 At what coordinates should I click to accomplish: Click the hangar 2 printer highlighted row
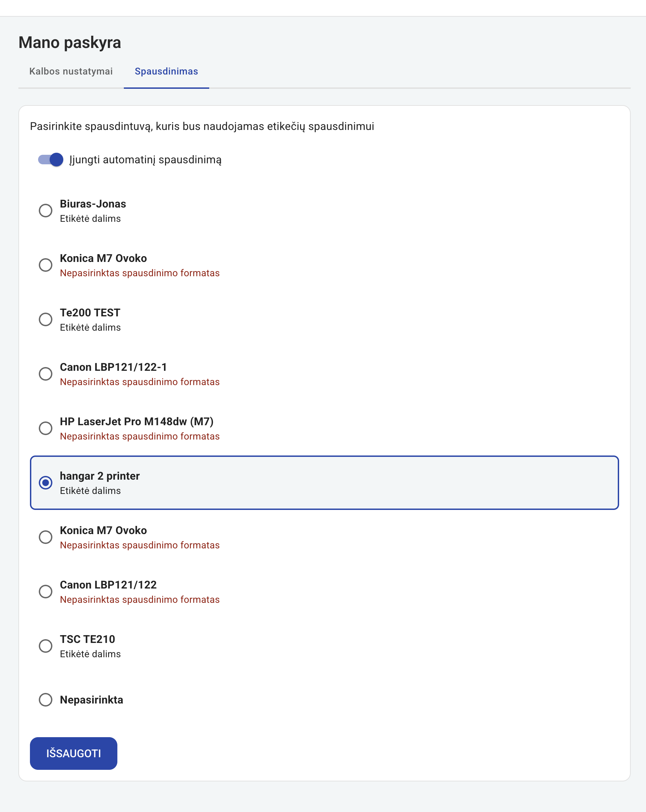coord(324,483)
